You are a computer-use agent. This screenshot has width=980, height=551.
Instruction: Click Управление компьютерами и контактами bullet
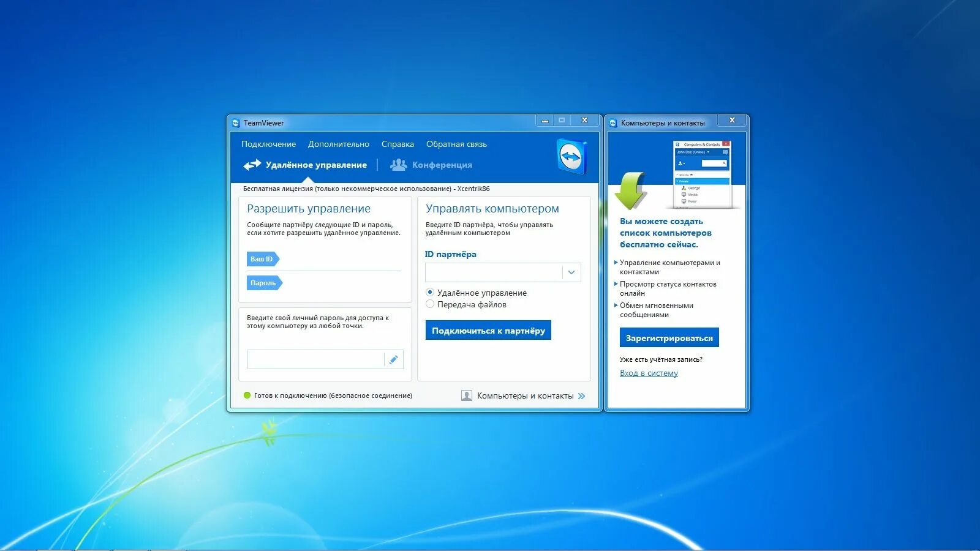coord(669,267)
